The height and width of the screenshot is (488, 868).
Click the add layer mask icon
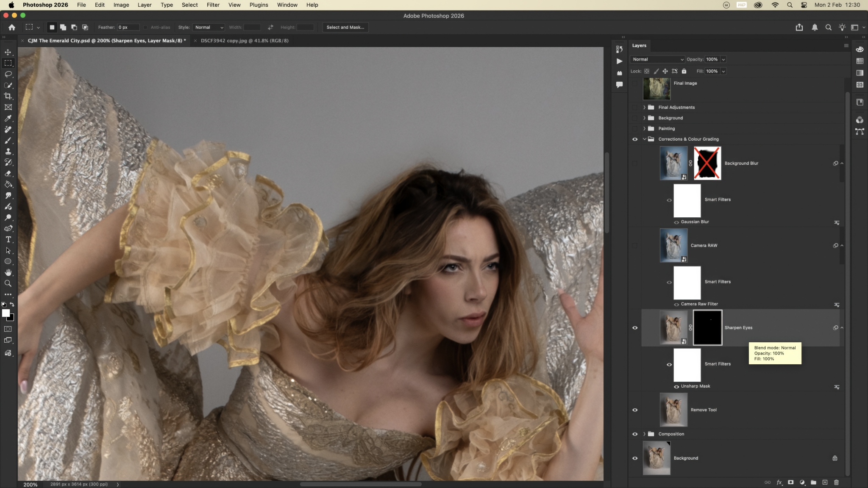790,482
